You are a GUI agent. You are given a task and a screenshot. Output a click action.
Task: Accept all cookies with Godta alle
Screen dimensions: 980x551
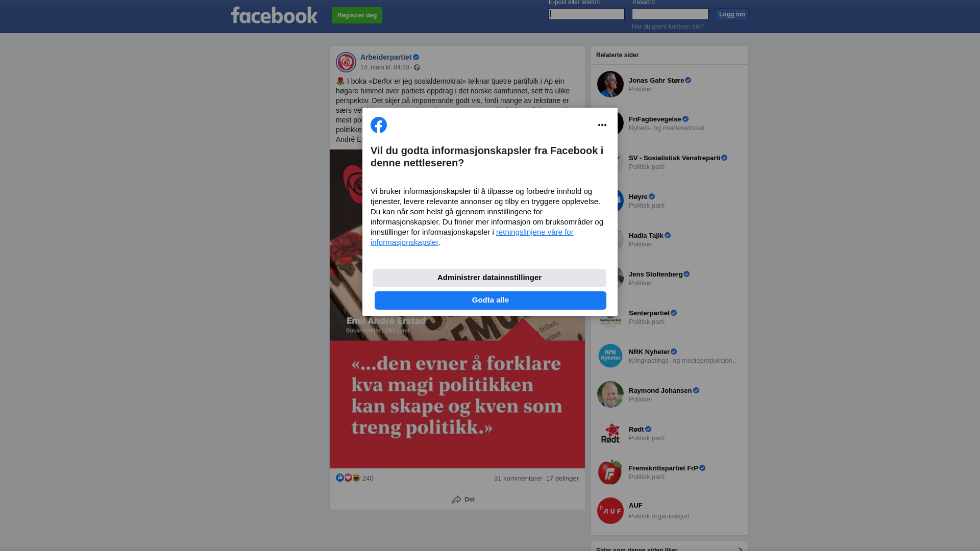point(491,300)
